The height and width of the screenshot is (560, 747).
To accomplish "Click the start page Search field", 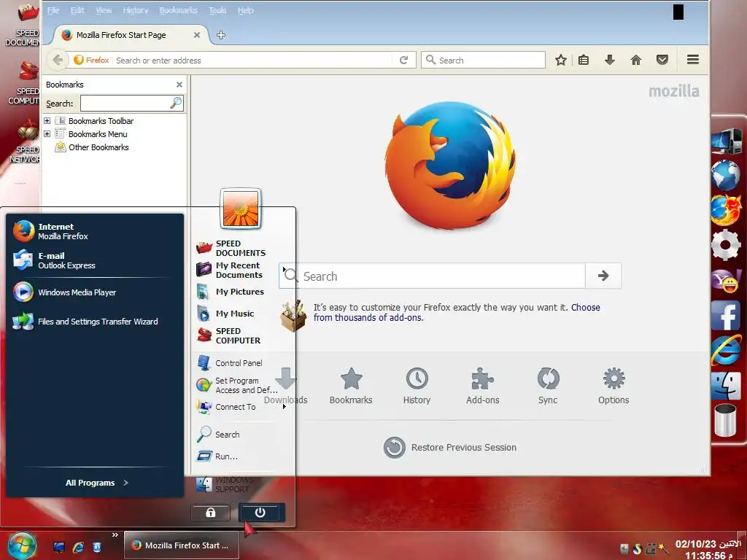I will (x=432, y=276).
